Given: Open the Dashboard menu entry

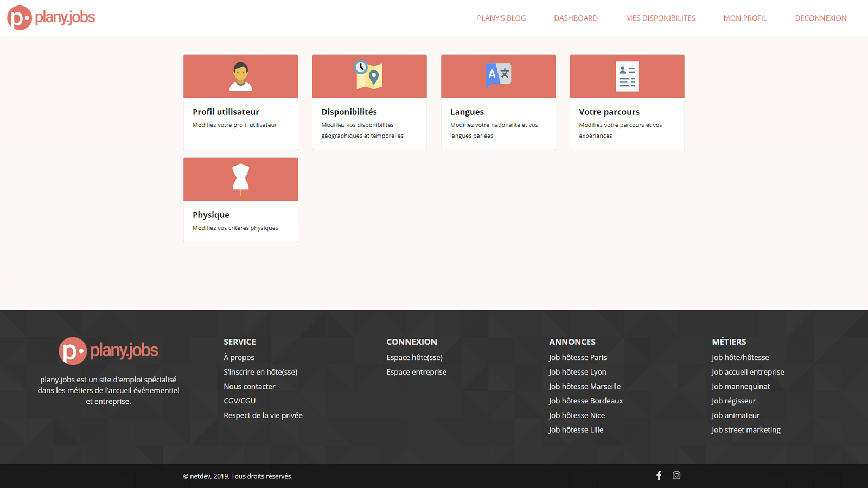Looking at the screenshot, I should click(x=575, y=18).
